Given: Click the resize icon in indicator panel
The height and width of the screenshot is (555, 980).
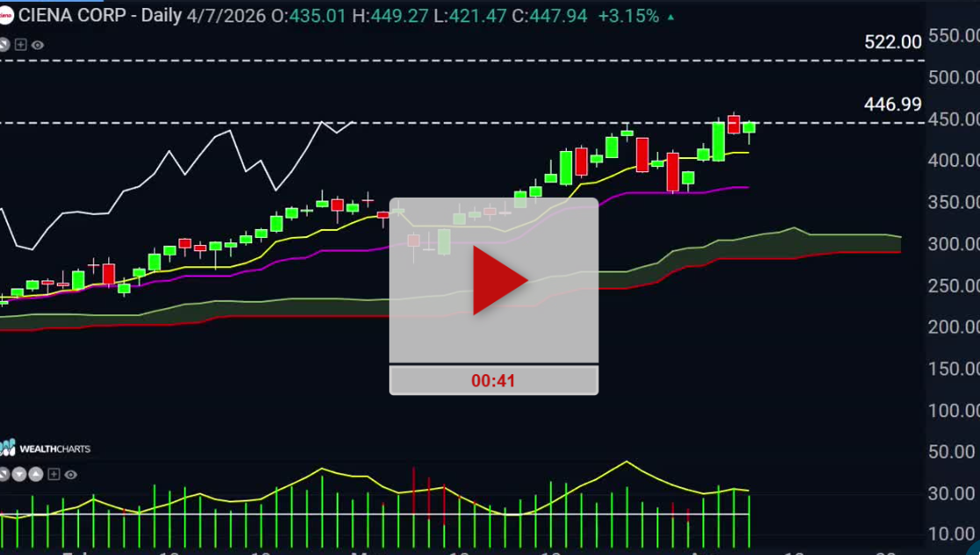Looking at the screenshot, I should (x=4, y=475).
